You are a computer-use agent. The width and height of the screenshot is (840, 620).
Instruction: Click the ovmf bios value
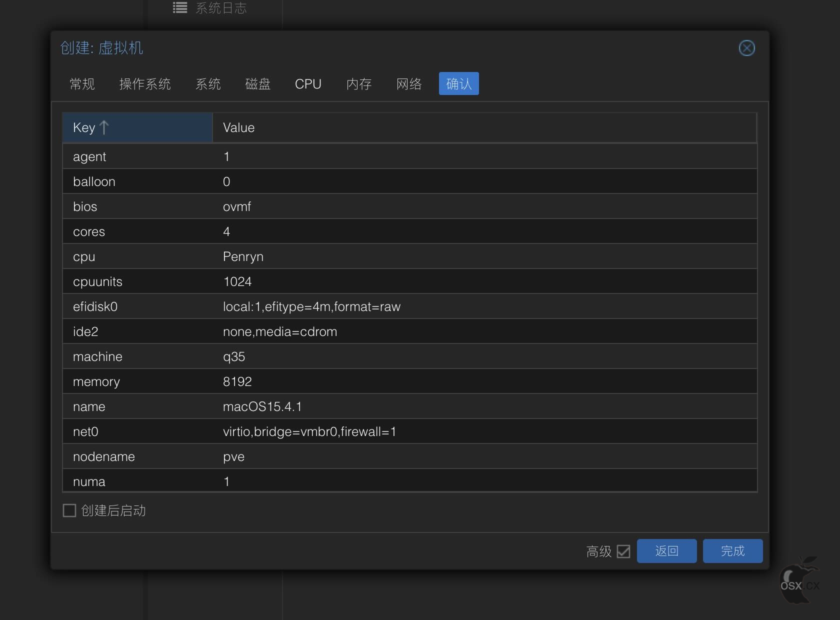tap(237, 206)
